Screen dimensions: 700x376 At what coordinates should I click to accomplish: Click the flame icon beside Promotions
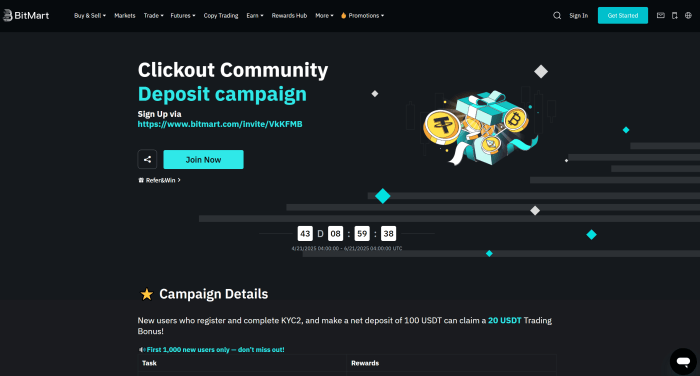coord(343,16)
